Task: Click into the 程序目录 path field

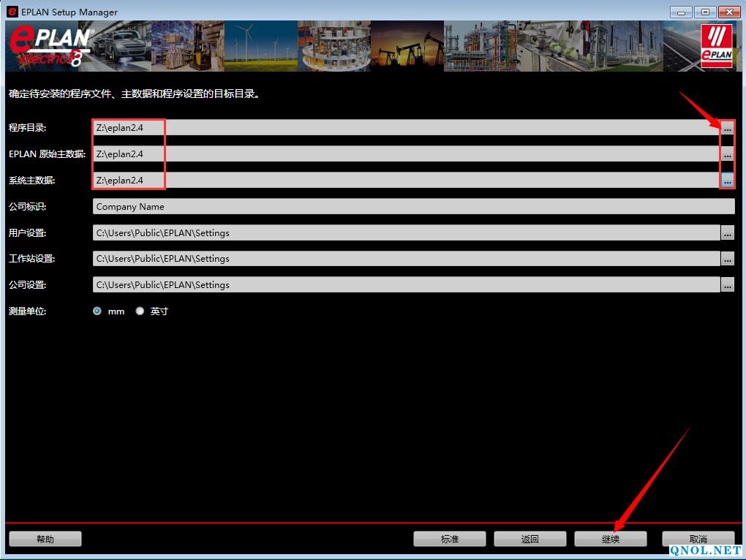Action: [406, 128]
